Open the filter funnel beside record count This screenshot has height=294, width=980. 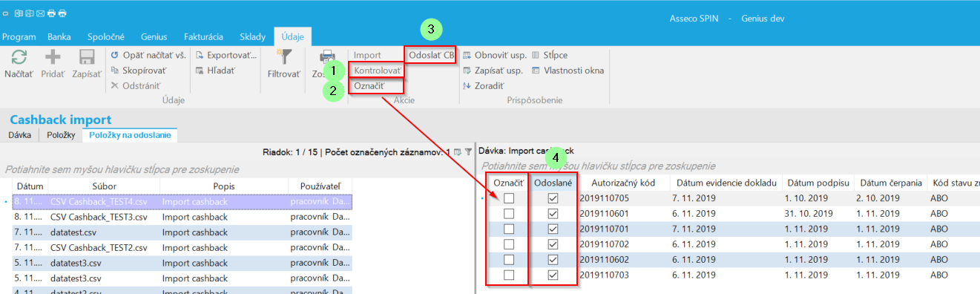[468, 151]
